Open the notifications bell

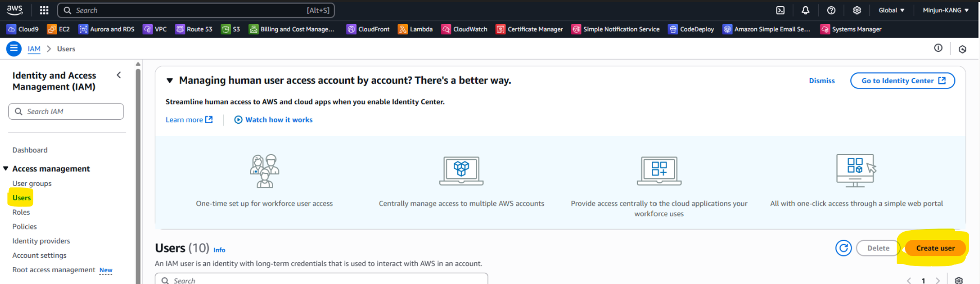pyautogui.click(x=806, y=10)
